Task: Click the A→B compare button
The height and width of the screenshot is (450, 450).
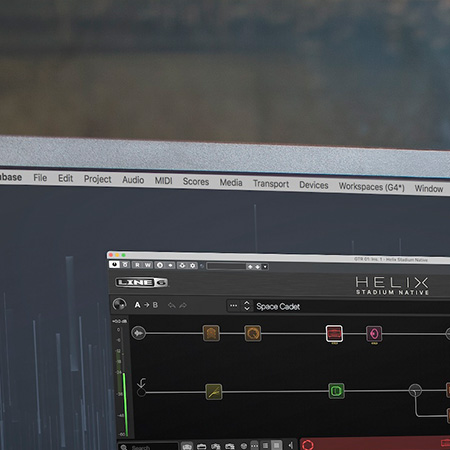Action: (146, 305)
